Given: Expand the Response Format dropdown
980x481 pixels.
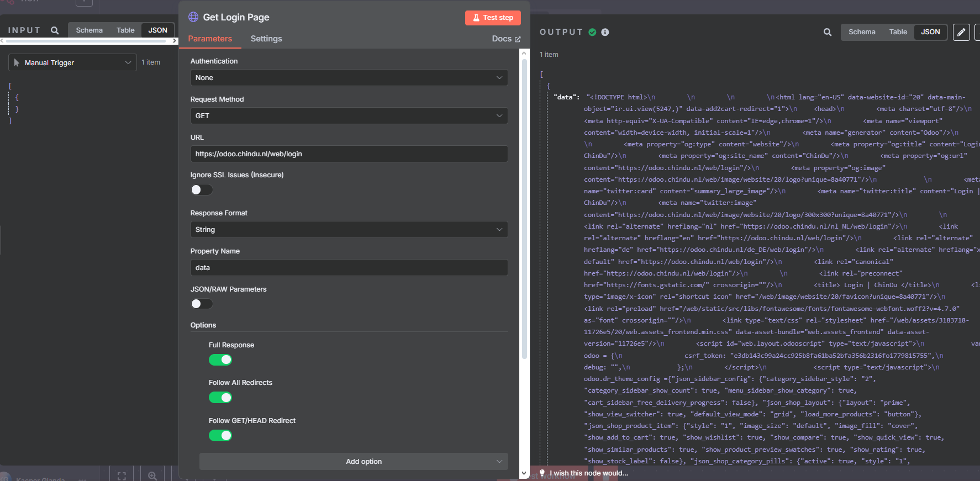Looking at the screenshot, I should [x=349, y=230].
